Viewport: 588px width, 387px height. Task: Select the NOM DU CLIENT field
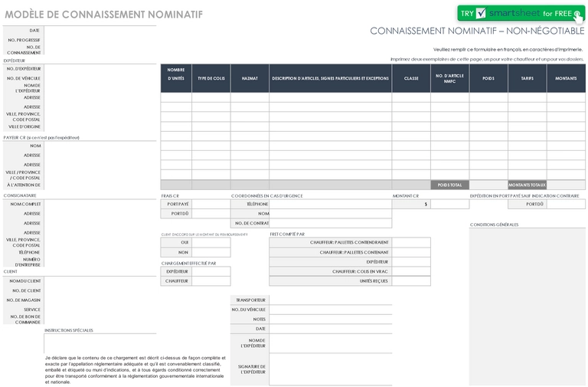click(x=100, y=281)
